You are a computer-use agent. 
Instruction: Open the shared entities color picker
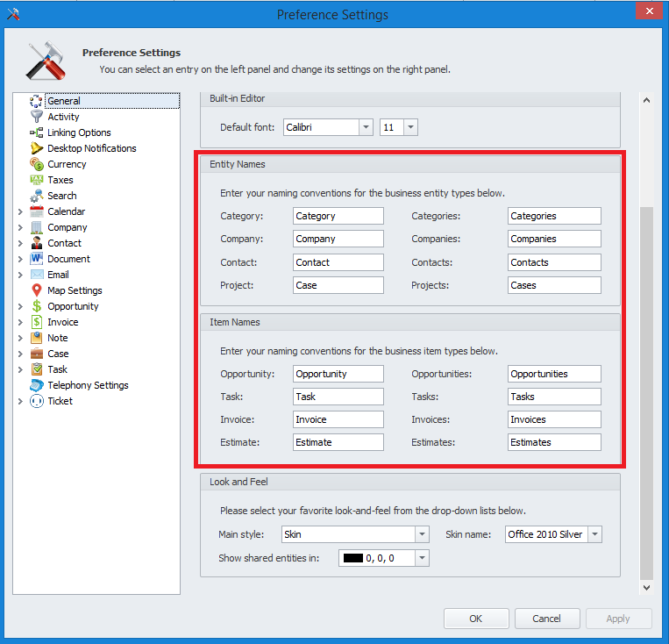point(422,558)
